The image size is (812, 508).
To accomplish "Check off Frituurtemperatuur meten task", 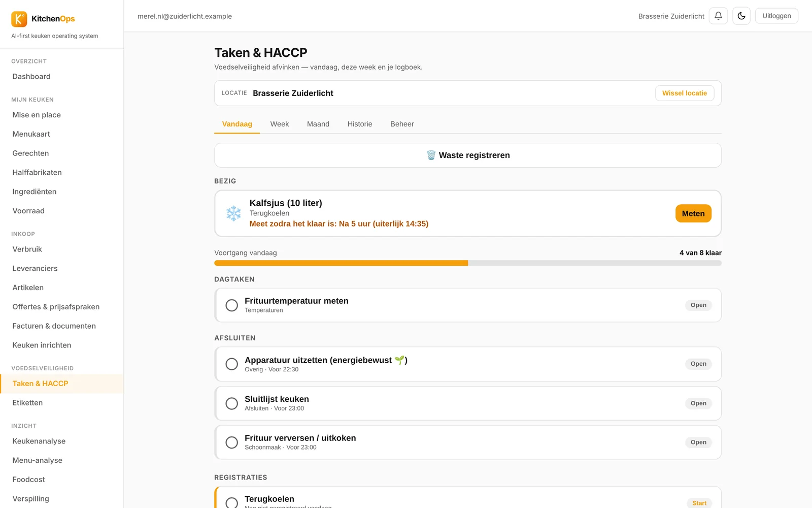I will point(231,305).
